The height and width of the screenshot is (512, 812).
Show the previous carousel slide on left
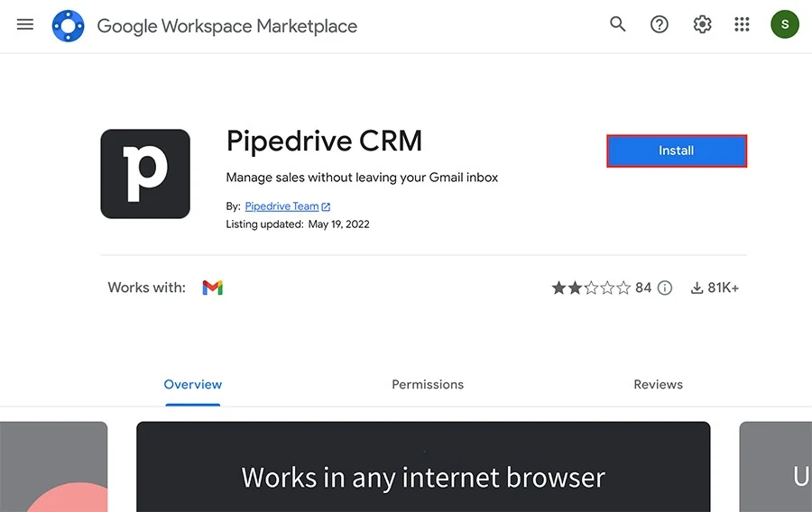pyautogui.click(x=53, y=467)
